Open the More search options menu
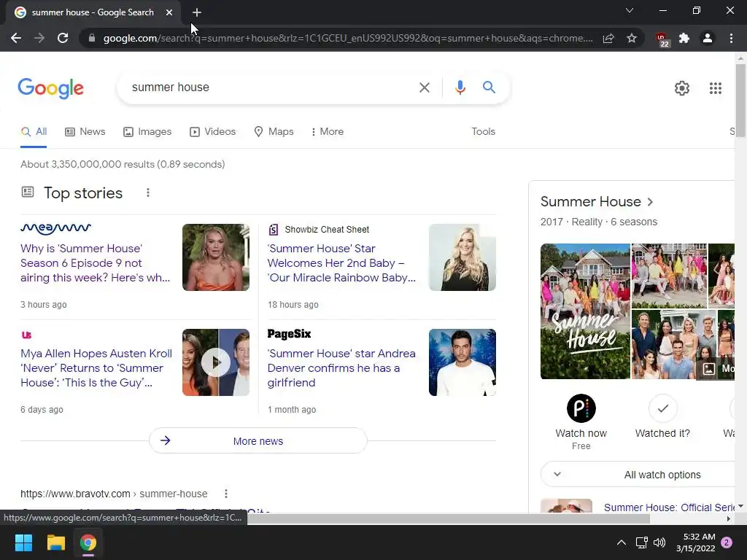This screenshot has height=560, width=747. [328, 132]
